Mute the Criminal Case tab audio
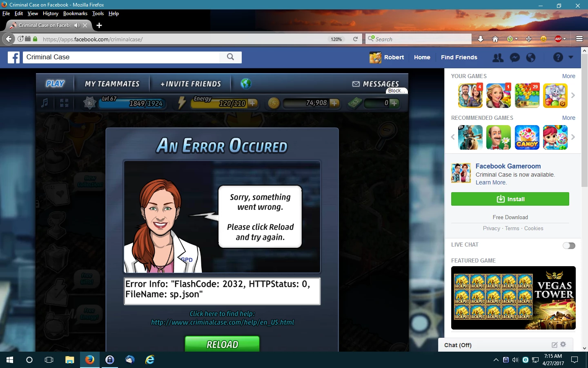588x368 pixels. coord(77,25)
